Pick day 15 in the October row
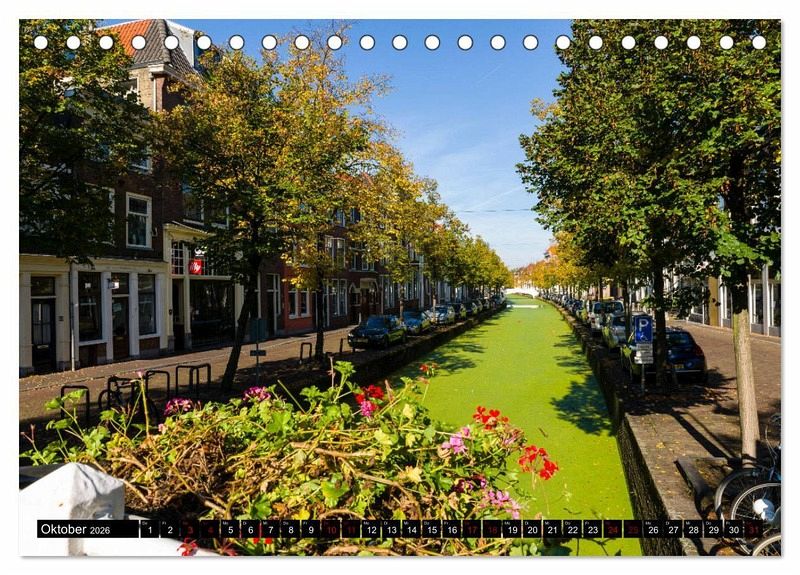The width and height of the screenshot is (800, 575). coord(432,529)
